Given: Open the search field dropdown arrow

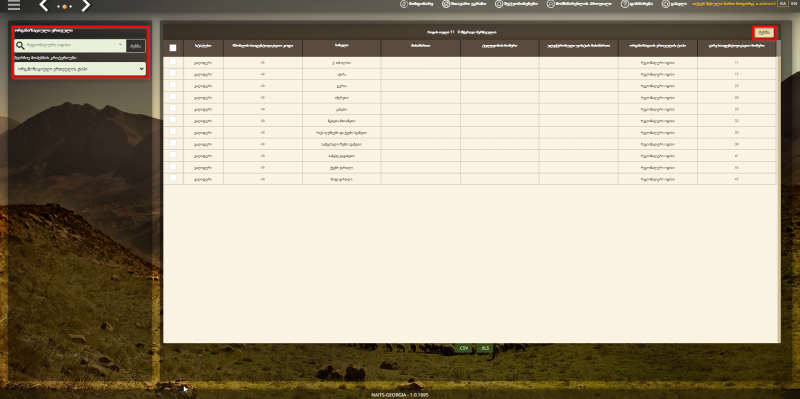Looking at the screenshot, I should 120,45.
